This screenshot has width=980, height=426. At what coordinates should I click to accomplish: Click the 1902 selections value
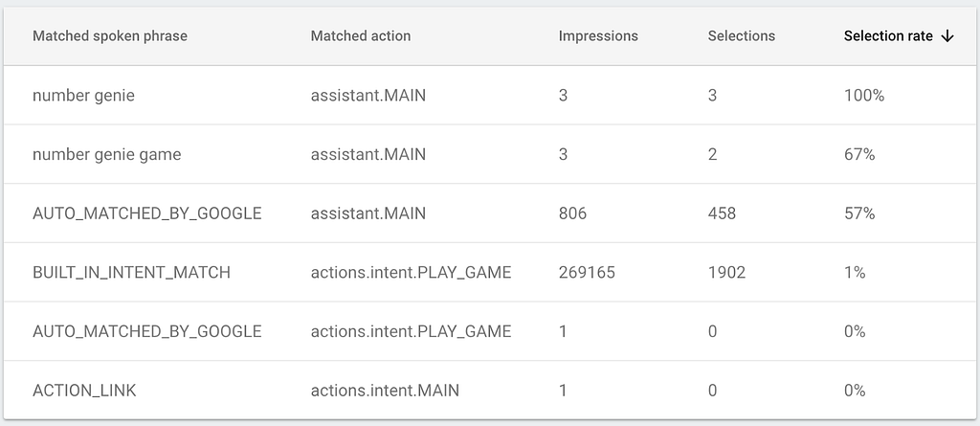click(x=727, y=273)
